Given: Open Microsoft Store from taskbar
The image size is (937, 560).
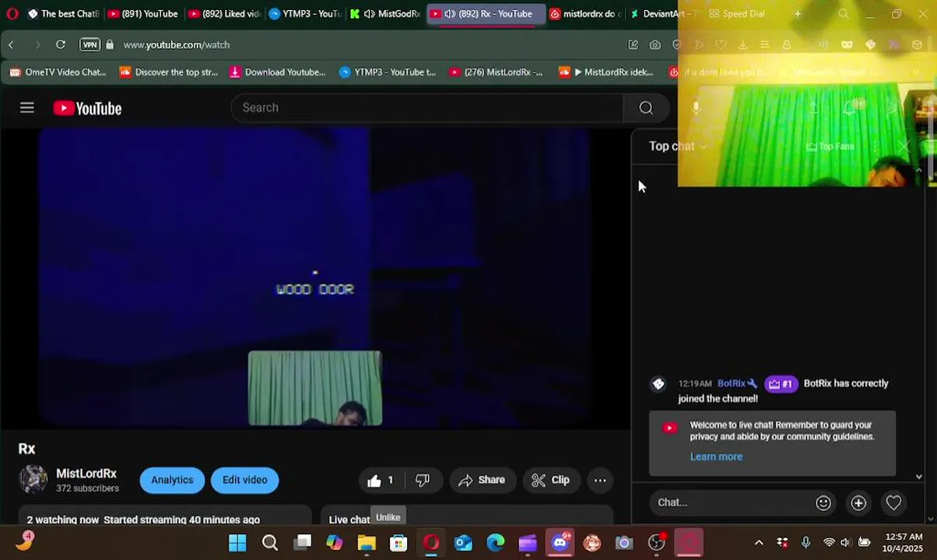Looking at the screenshot, I should click(x=398, y=543).
